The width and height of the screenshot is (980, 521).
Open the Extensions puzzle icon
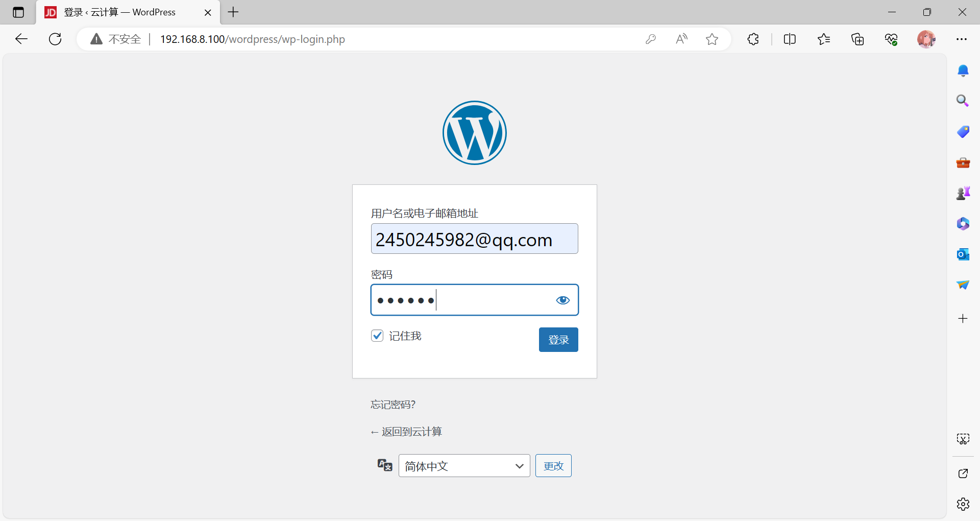pos(753,39)
